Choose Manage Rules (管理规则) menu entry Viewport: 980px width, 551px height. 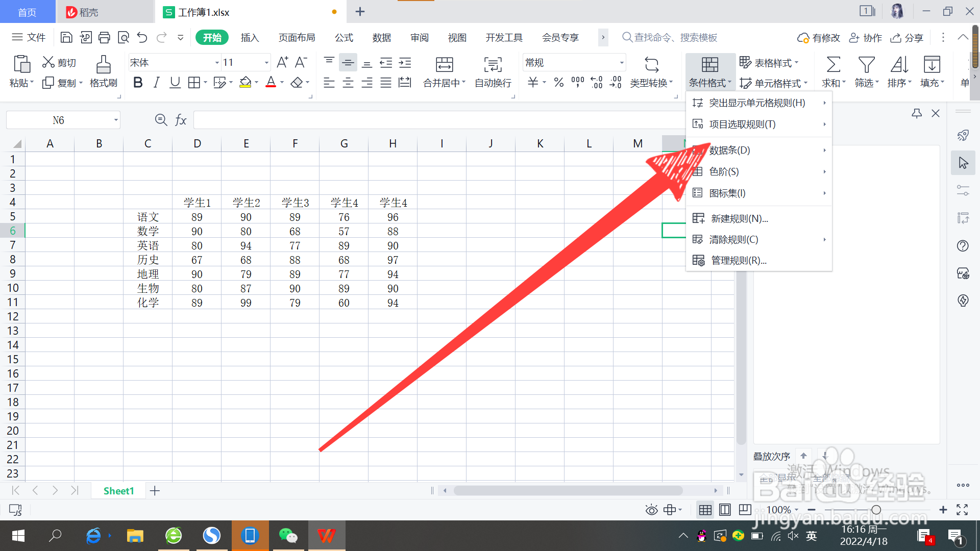[x=759, y=261]
